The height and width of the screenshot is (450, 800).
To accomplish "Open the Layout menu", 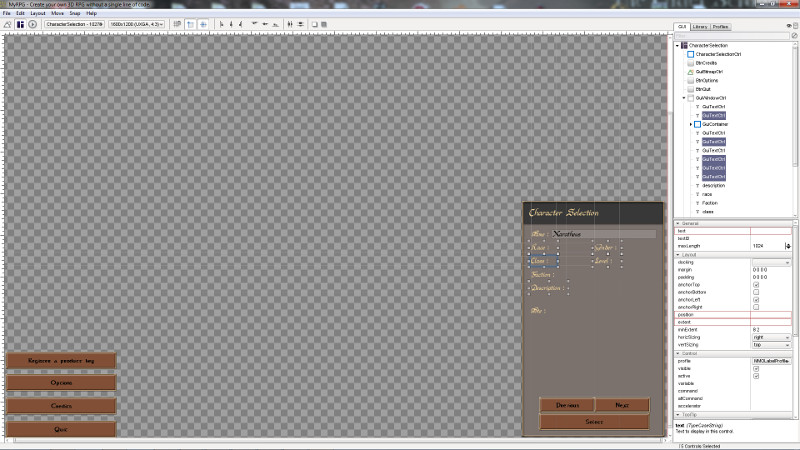I will (38, 13).
